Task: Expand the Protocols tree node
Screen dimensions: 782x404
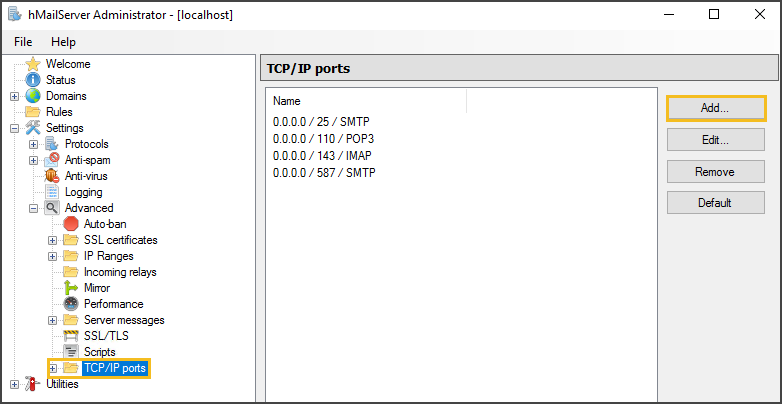Action: coord(33,144)
